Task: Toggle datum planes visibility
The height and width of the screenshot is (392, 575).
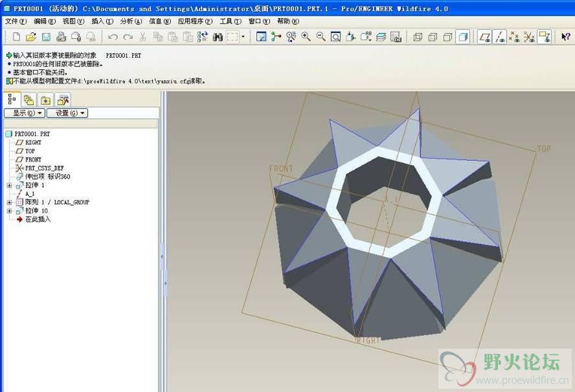Action: point(485,37)
